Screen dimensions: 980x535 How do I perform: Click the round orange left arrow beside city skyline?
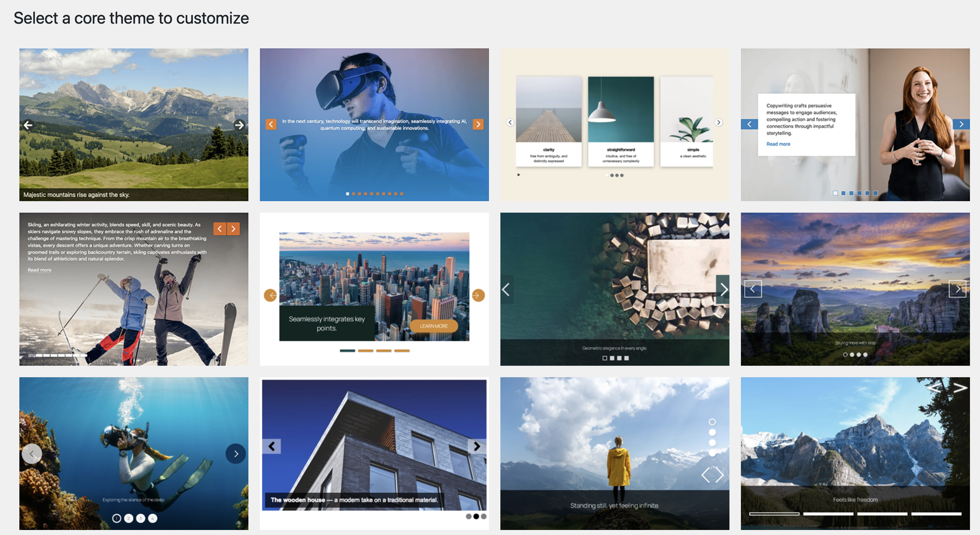(x=271, y=295)
